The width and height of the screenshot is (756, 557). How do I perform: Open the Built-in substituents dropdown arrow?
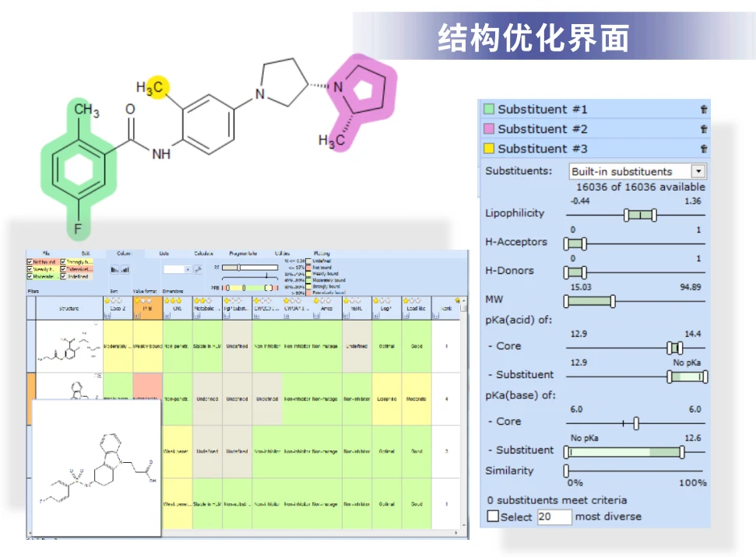tap(698, 171)
